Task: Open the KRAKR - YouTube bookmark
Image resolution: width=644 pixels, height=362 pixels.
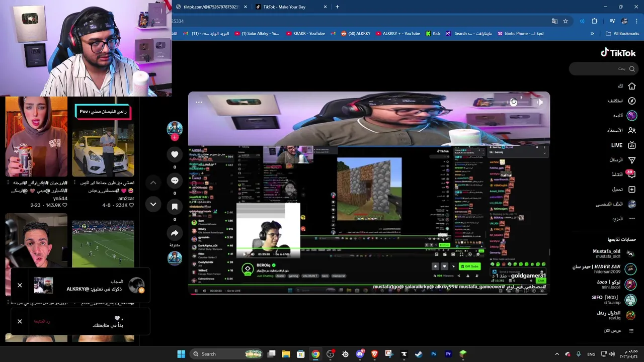Action: click(305, 34)
